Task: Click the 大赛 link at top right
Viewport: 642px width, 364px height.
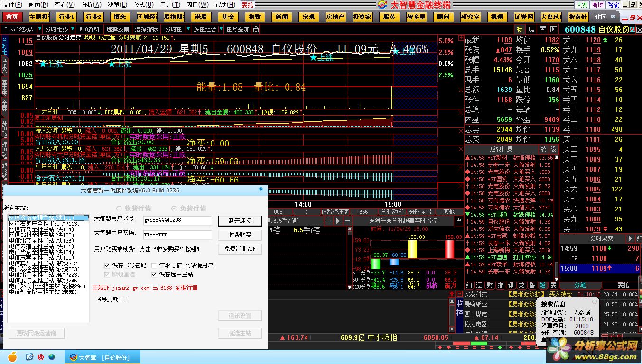Action: click(x=582, y=5)
